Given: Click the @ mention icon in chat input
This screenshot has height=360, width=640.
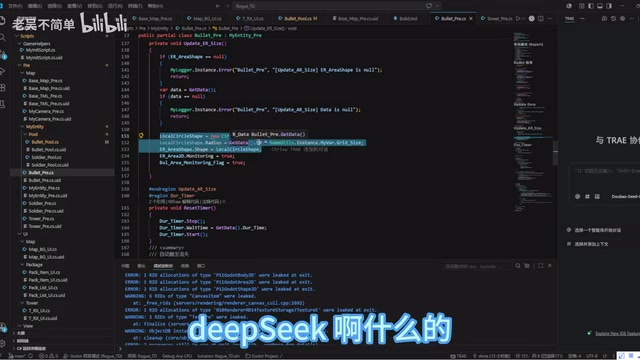Looking at the screenshot, I should pyautogui.click(x=577, y=196).
